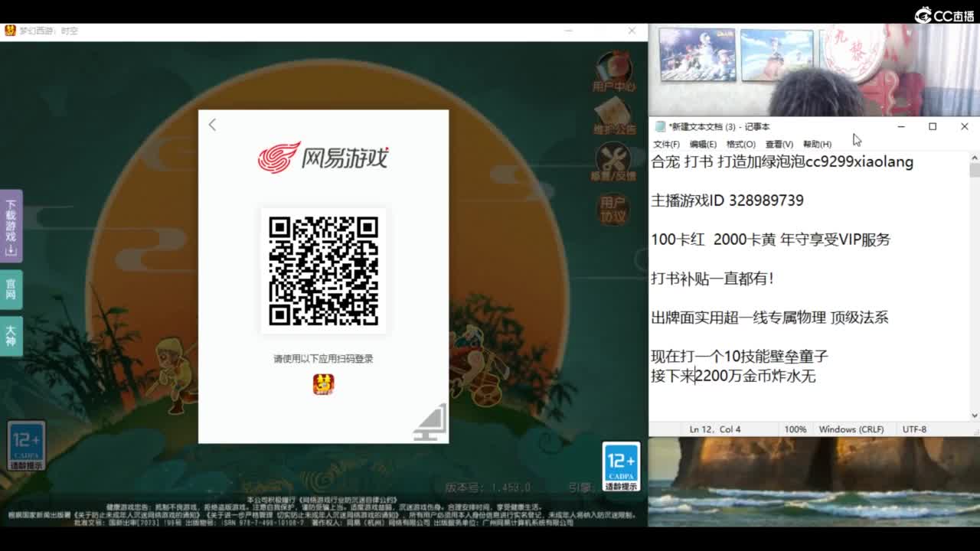980x551 pixels.
Task: Click the 12+ CADPA badge at bottom left
Action: pyautogui.click(x=26, y=445)
